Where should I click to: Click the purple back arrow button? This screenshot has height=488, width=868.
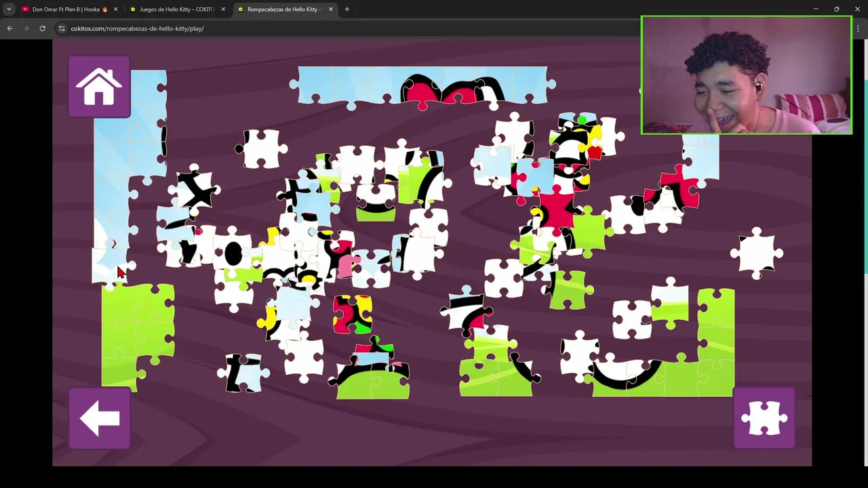[99, 418]
